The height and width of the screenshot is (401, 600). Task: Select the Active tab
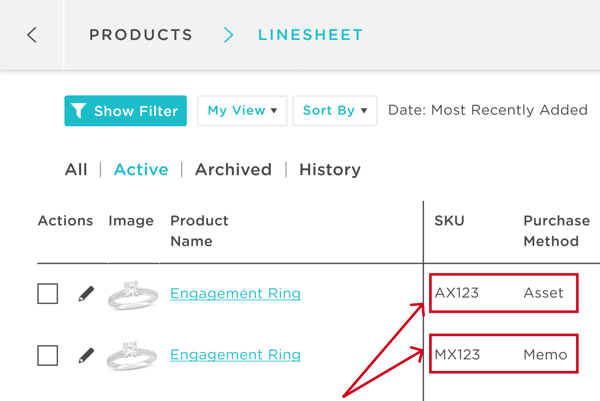[141, 169]
